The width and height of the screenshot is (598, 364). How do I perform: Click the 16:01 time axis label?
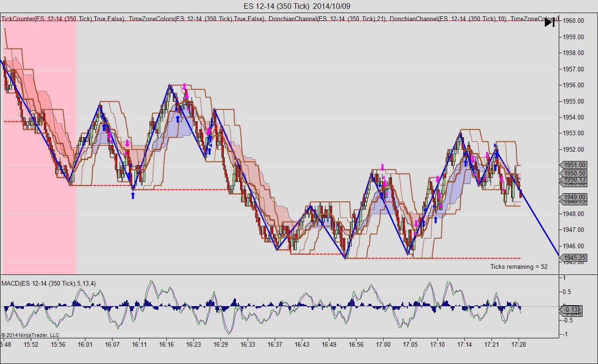click(85, 344)
